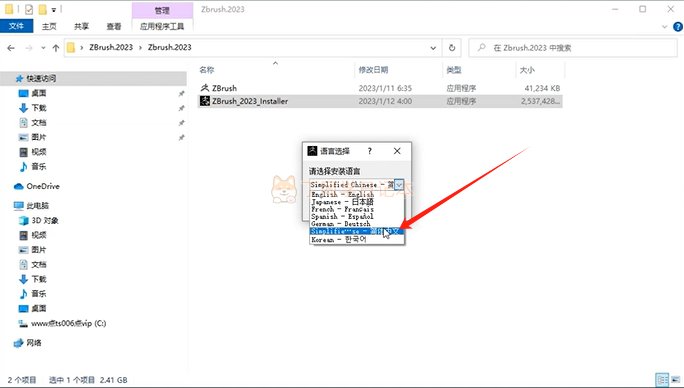Open 3D 对象 under 此电脑
This screenshot has height=388, width=684.
coord(44,220)
